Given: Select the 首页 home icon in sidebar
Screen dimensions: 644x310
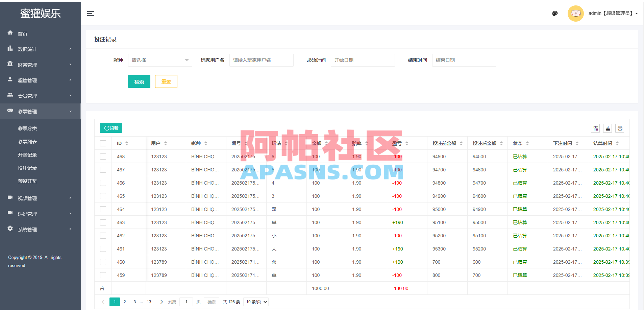Looking at the screenshot, I should click(10, 33).
